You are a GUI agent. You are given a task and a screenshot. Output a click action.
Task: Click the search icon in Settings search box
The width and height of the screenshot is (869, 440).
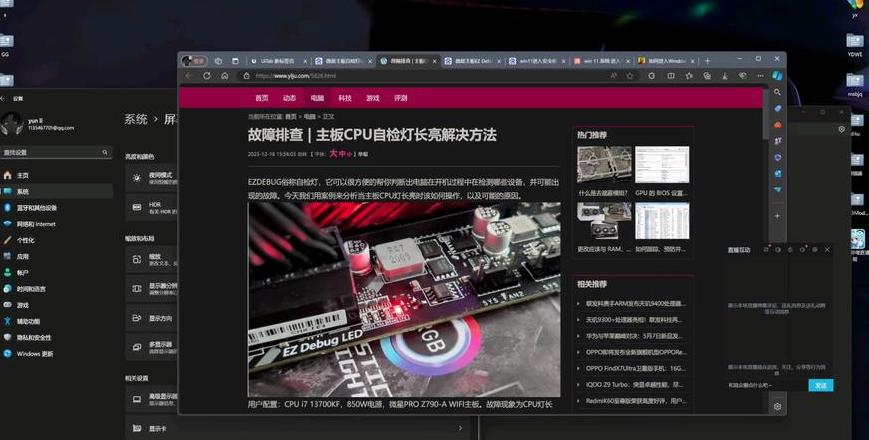(x=105, y=152)
